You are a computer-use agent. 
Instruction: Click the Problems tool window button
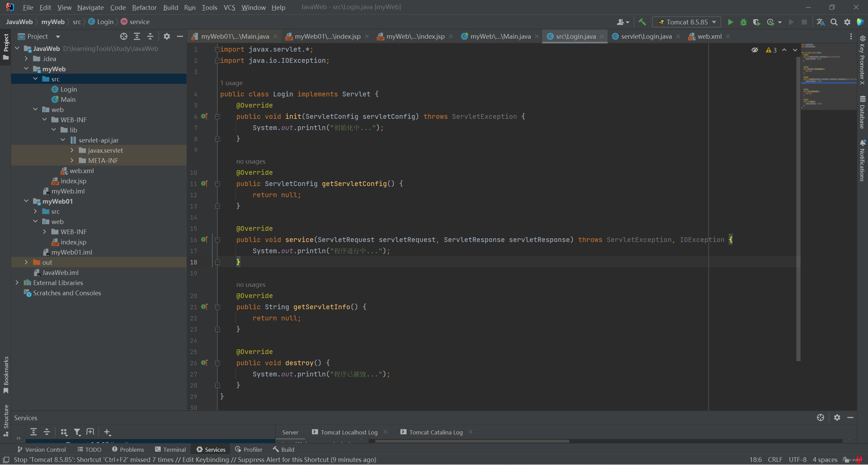(x=128, y=449)
